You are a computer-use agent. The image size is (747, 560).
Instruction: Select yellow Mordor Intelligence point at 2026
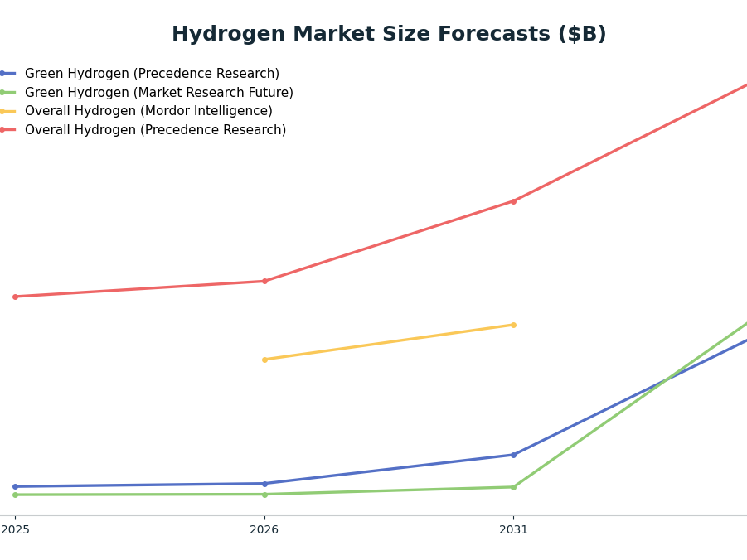(x=264, y=360)
